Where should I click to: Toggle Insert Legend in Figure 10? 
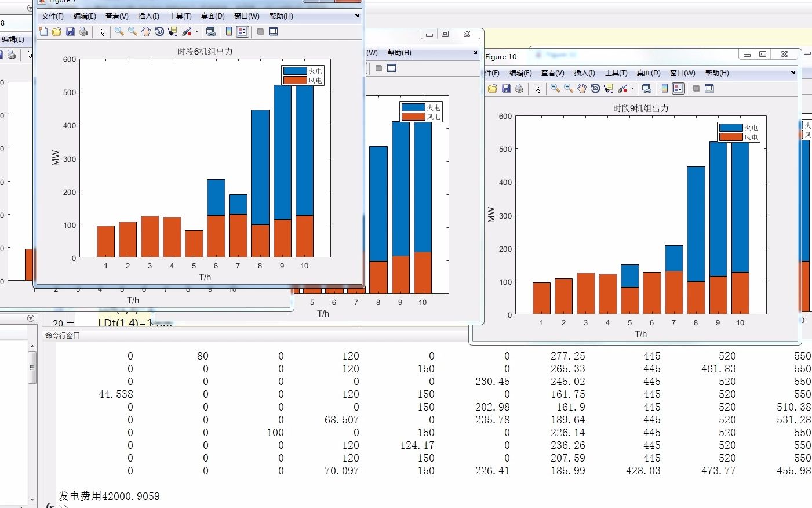click(678, 88)
